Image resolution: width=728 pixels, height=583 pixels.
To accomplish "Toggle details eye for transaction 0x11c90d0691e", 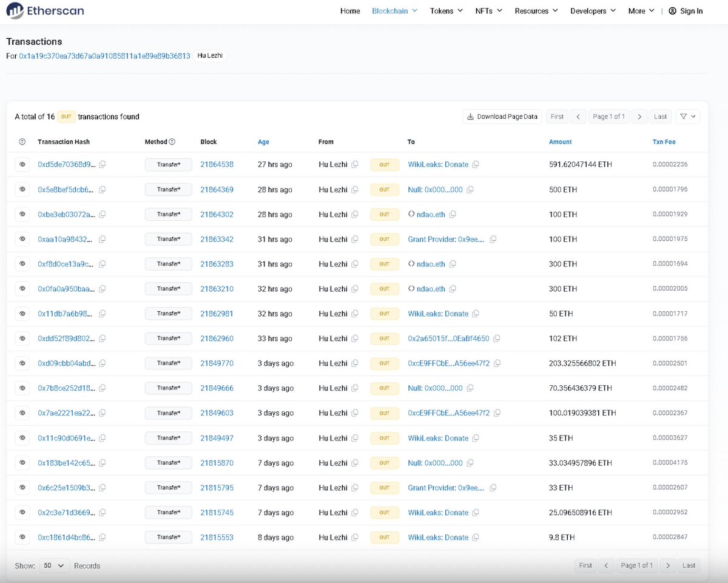I will [x=22, y=438].
